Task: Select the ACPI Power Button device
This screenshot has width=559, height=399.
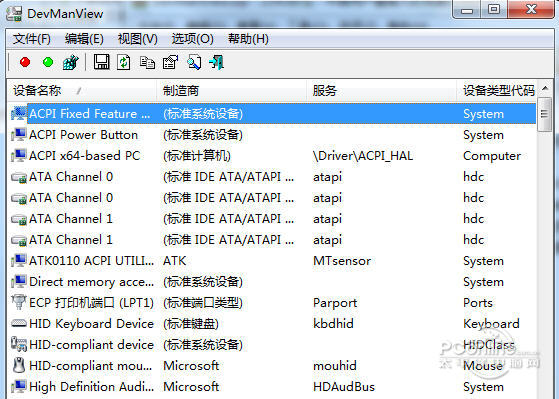Action: tap(83, 135)
